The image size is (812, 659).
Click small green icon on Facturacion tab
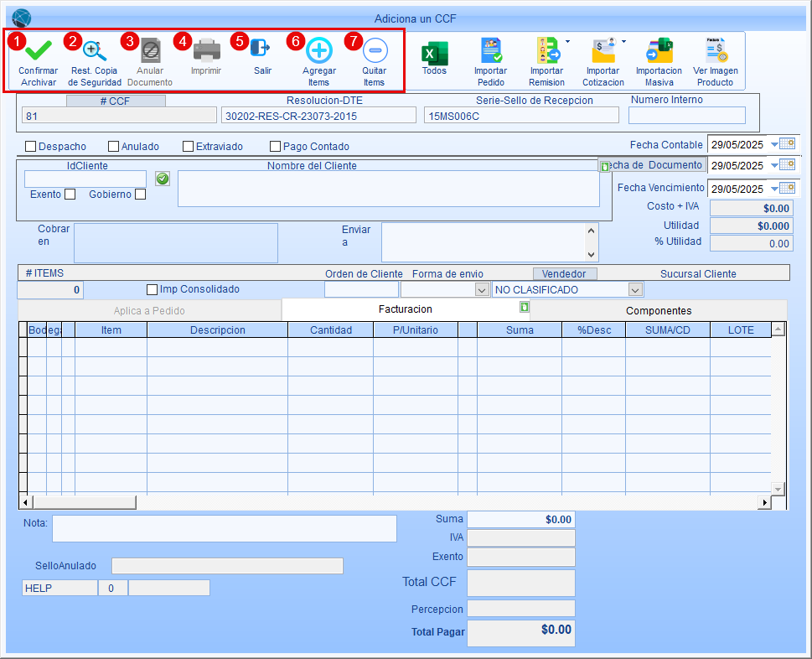pyautogui.click(x=525, y=307)
